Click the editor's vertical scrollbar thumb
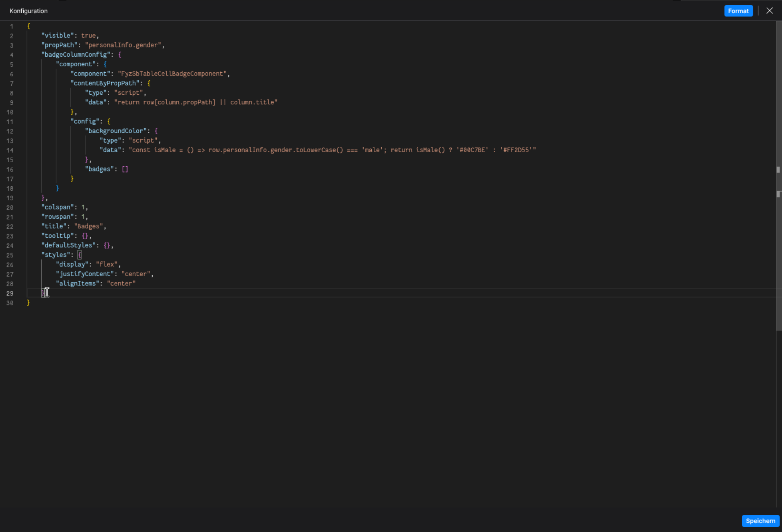This screenshot has height=532, width=782. [x=778, y=177]
